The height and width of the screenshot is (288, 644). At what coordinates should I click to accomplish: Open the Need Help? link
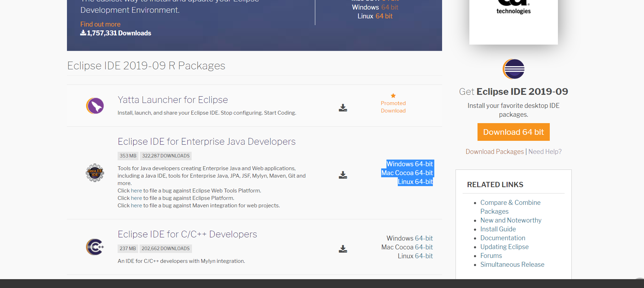545,151
